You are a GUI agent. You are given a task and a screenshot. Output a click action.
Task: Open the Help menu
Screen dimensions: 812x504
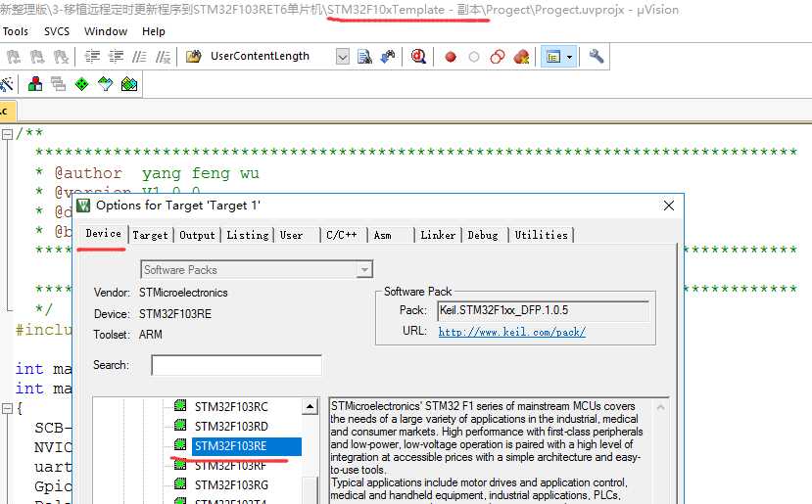(153, 31)
